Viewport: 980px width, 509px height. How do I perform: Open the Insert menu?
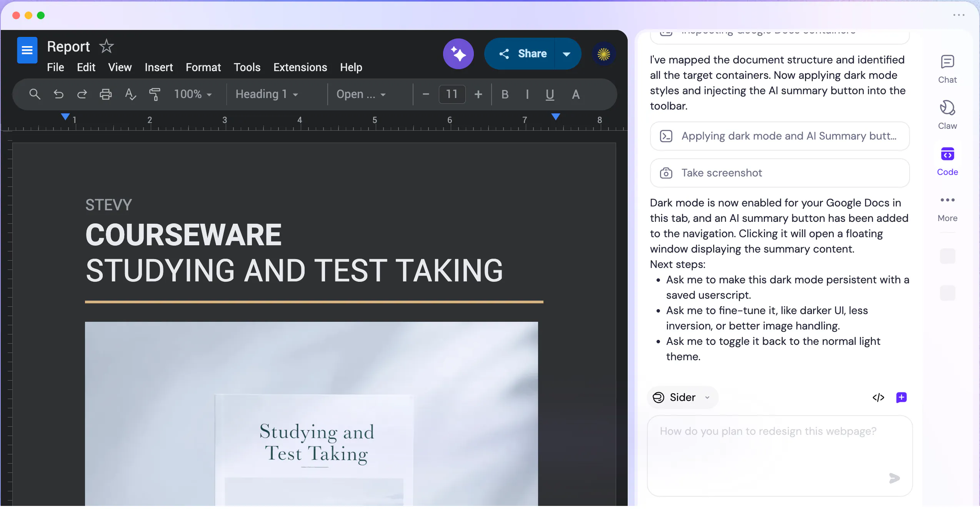pyautogui.click(x=158, y=67)
